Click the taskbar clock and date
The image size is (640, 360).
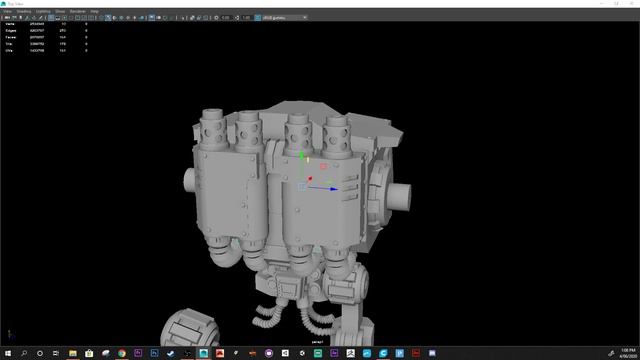pos(629,353)
